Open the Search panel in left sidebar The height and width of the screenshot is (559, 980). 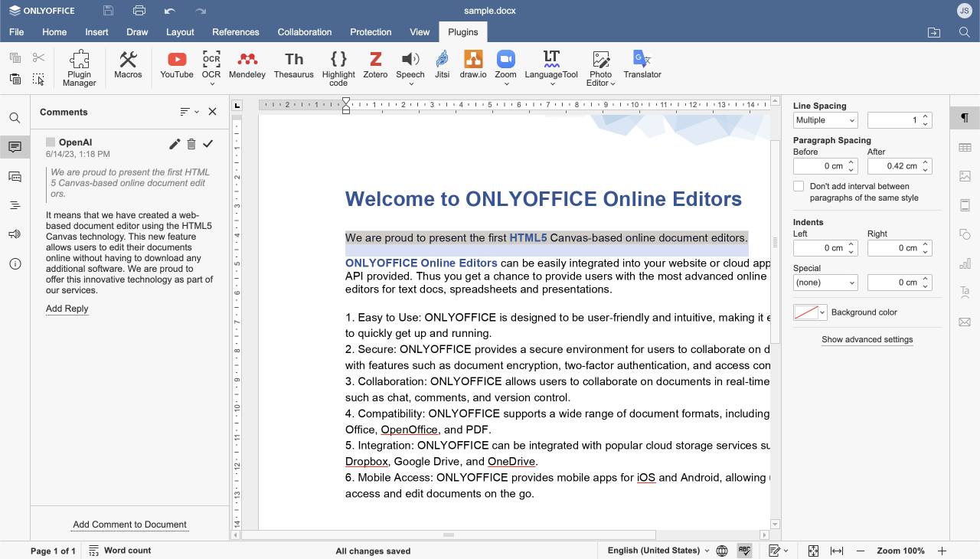15,118
